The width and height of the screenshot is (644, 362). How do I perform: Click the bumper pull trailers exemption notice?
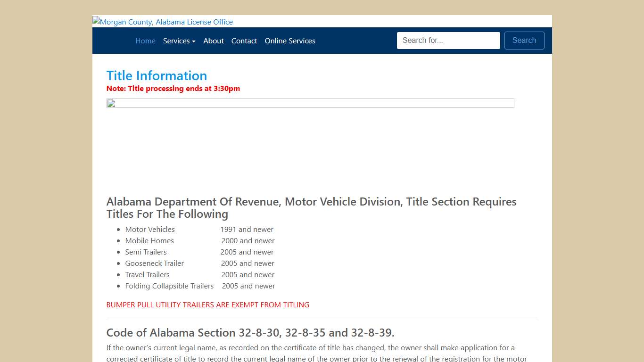coord(207,304)
